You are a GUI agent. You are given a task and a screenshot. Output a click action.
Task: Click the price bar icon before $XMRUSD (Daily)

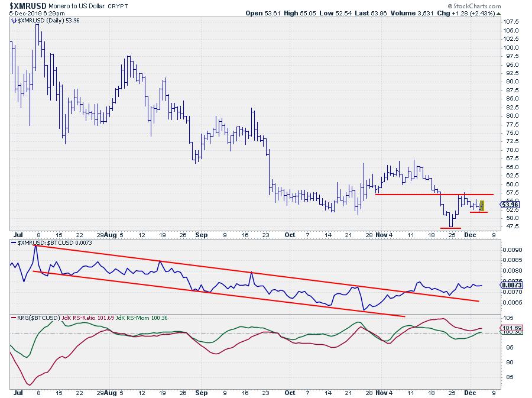[14, 20]
